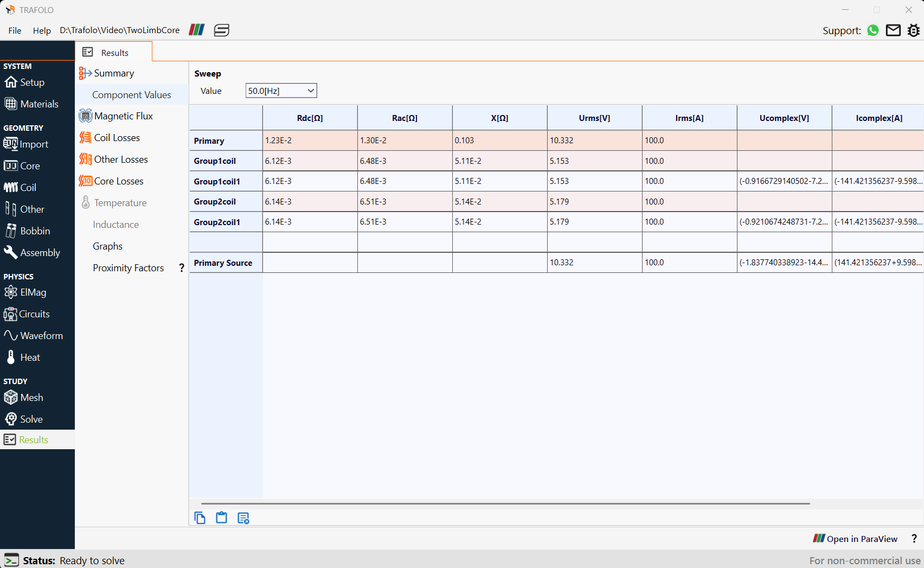This screenshot has width=924, height=568.
Task: Click the copy table icon below the table
Action: pos(200,518)
